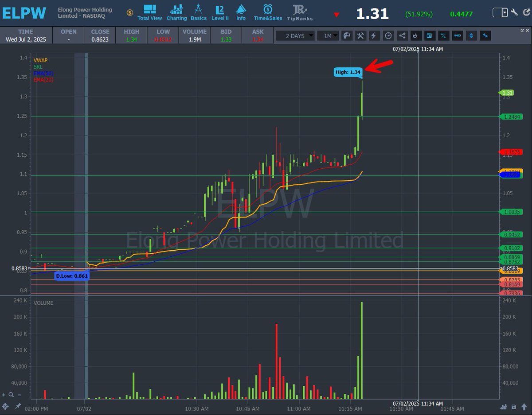Expand the red price dropdown arrow
Viewport: 532px width, 415px height.
tap(336, 14)
